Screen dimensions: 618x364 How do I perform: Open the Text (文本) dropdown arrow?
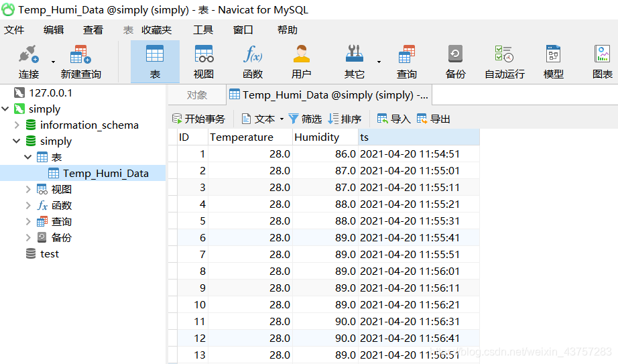(282, 119)
